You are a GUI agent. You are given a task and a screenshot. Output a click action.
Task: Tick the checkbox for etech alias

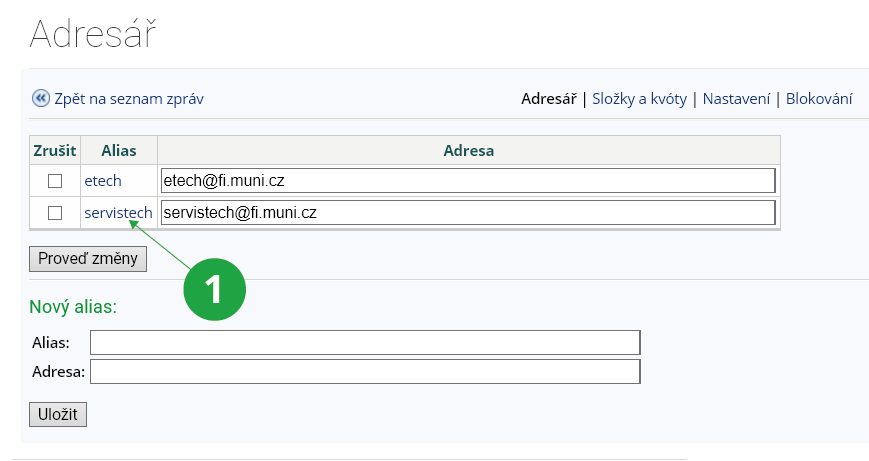coord(55,181)
